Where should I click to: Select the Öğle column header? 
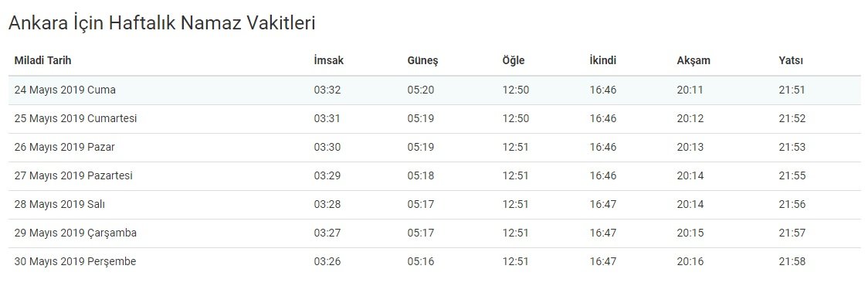514,61
